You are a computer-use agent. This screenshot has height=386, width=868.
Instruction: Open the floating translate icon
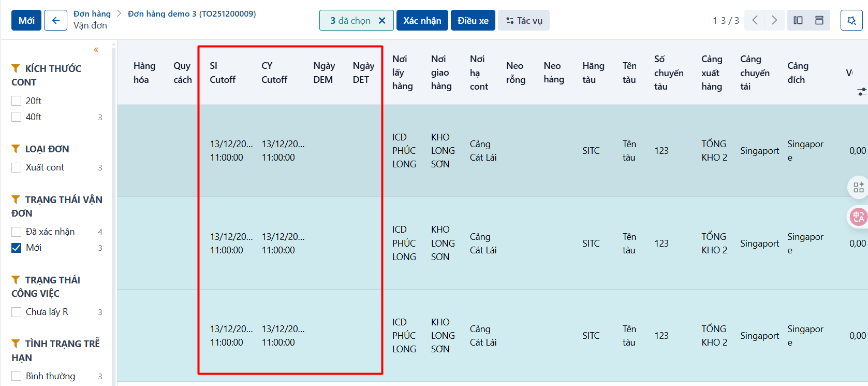858,217
